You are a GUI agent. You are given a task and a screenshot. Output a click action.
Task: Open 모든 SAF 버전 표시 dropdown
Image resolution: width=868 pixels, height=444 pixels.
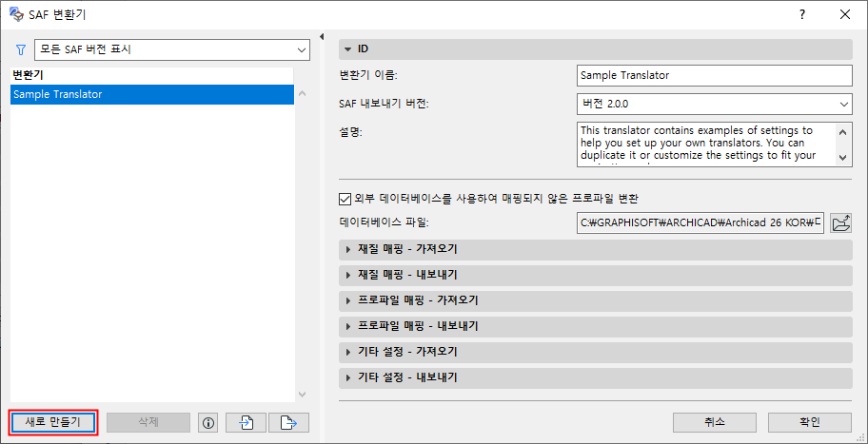(x=172, y=49)
